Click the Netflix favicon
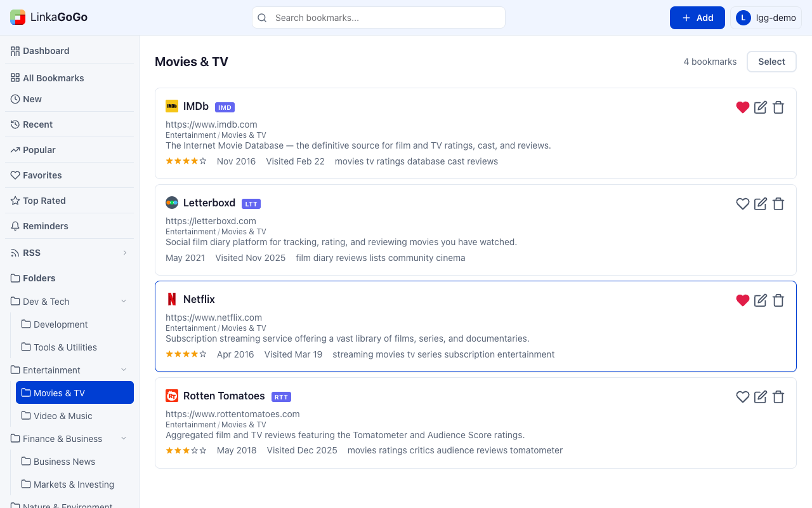 coord(172,299)
